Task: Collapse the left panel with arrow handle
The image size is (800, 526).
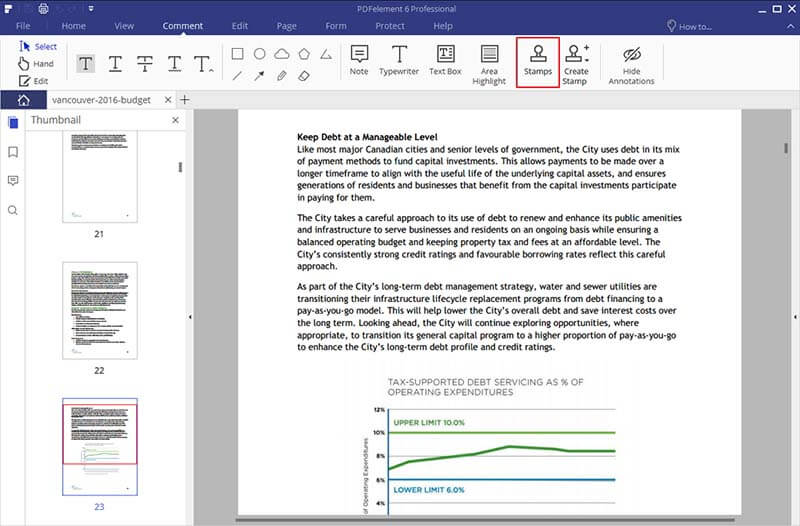Action: coord(190,317)
